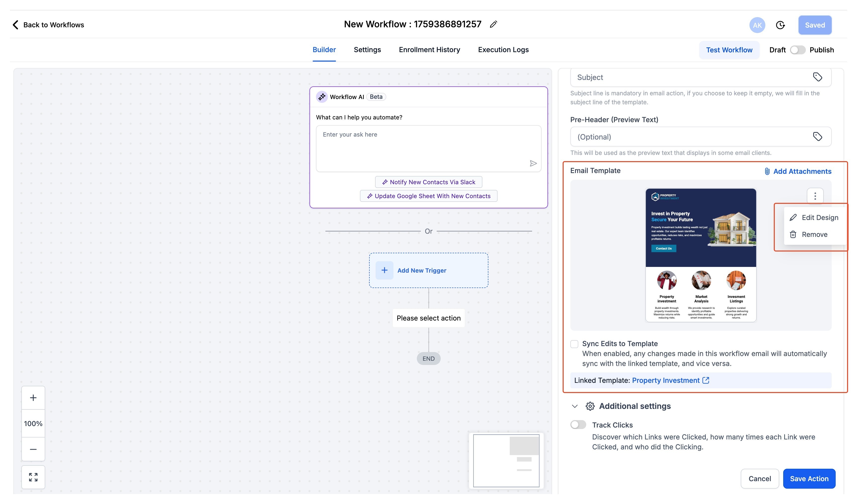This screenshot has width=858, height=504.
Task: Zoom in the canvas with plus
Action: (33, 397)
